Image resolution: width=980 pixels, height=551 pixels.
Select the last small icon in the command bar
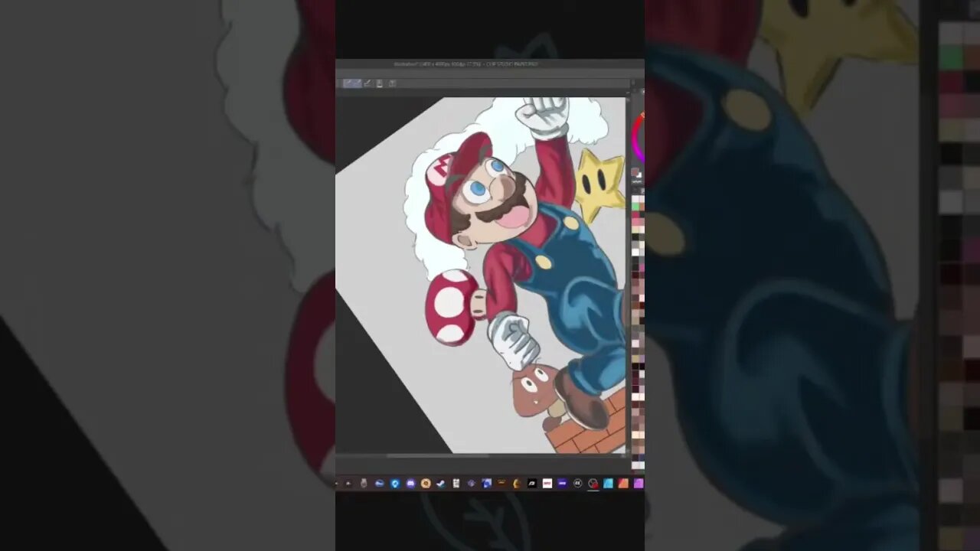click(x=392, y=83)
